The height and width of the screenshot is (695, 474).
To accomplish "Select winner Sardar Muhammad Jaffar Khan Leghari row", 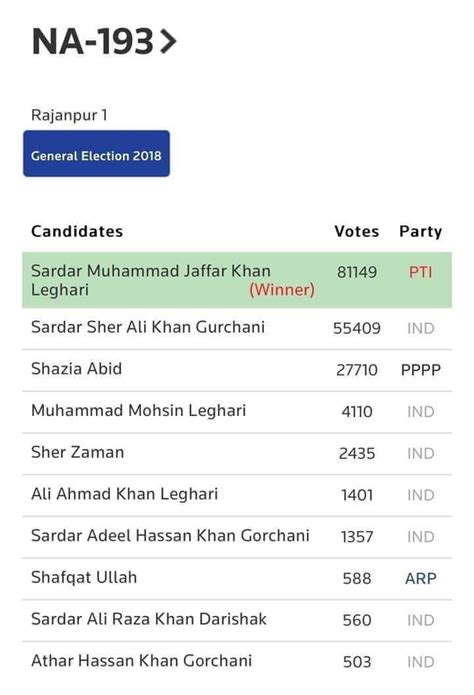I will pos(237,280).
